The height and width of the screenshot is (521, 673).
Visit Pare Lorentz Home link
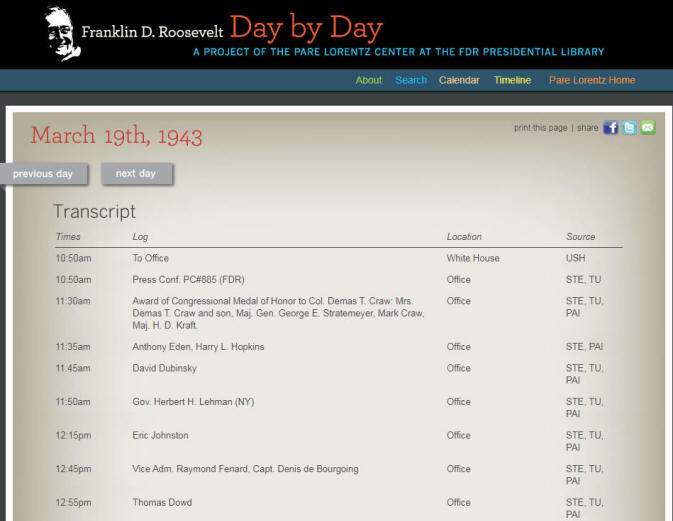591,80
